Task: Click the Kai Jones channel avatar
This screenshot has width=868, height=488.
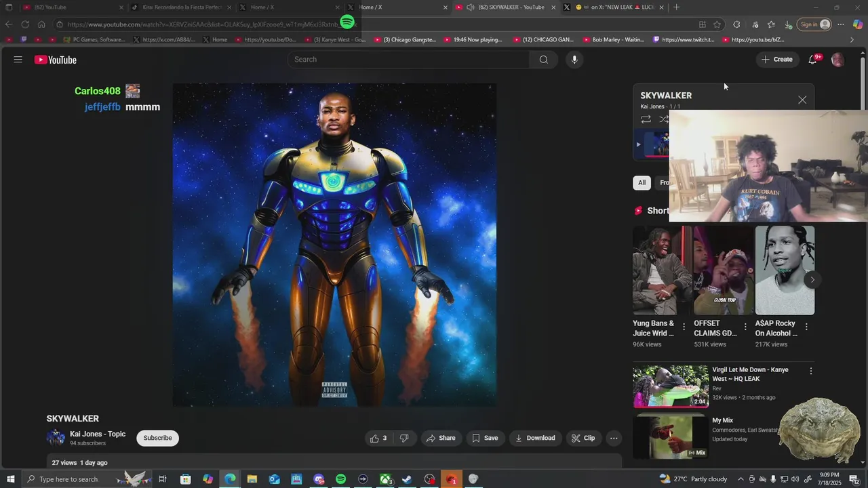Action: (56, 438)
